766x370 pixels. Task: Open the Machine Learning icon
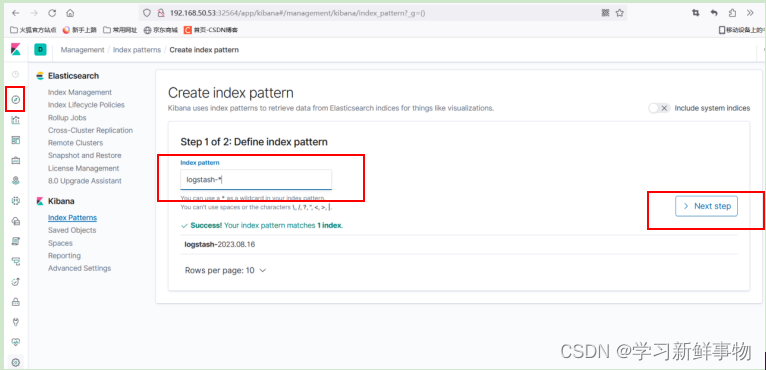pos(16,201)
